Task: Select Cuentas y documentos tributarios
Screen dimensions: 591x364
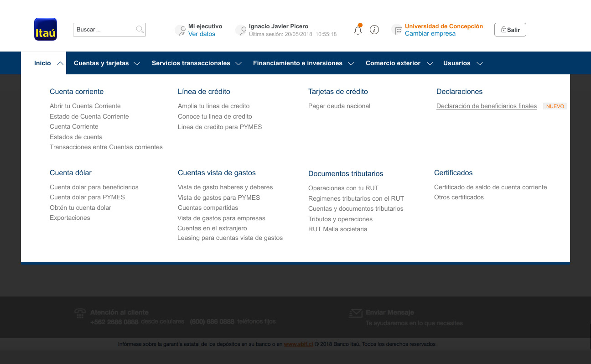Action: click(x=356, y=208)
